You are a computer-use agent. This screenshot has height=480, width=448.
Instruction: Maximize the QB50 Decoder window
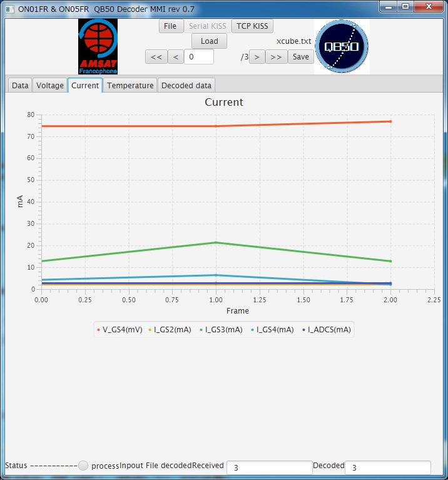405,6
